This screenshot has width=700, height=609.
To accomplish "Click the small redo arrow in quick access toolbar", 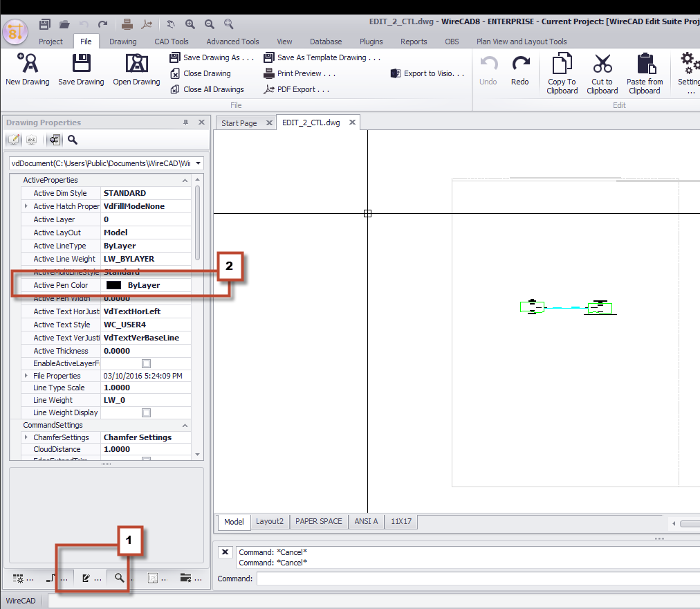I will (x=103, y=24).
